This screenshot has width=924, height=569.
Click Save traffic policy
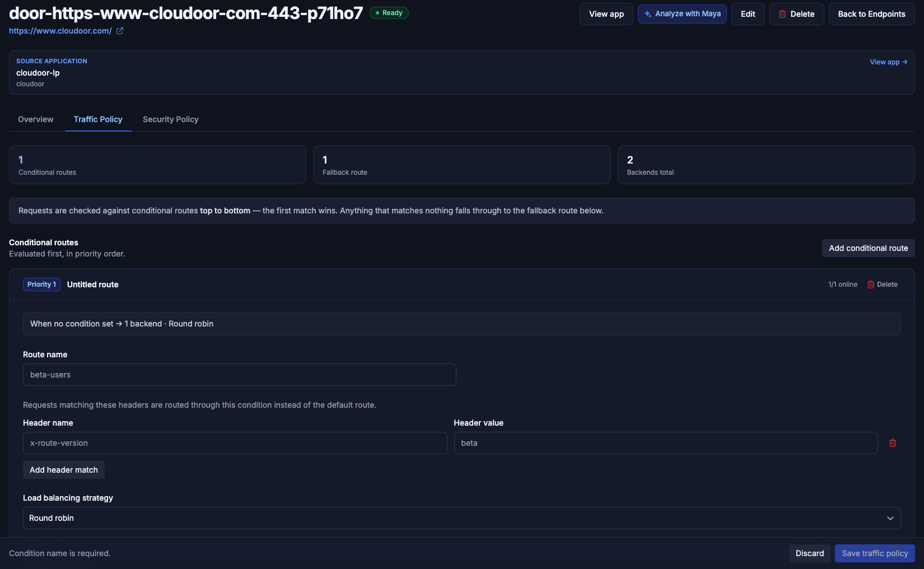tap(875, 553)
